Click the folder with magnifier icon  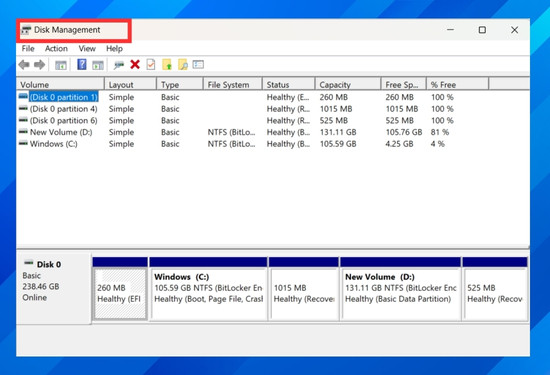click(183, 65)
